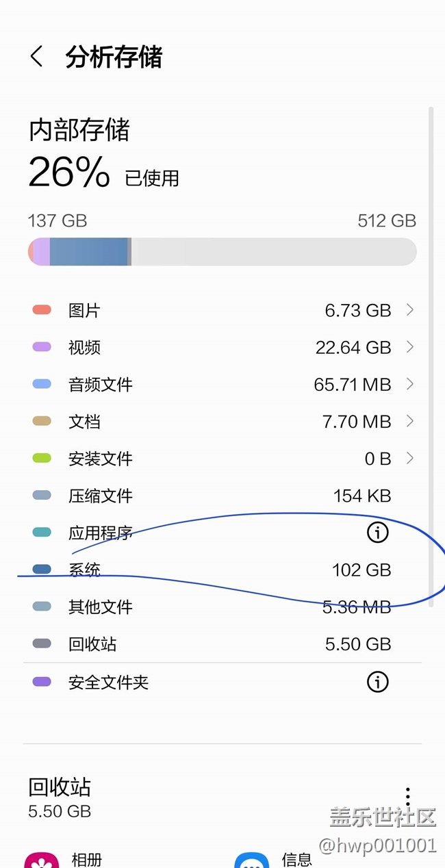Open the applications info icon
445x868 pixels.
(377, 532)
